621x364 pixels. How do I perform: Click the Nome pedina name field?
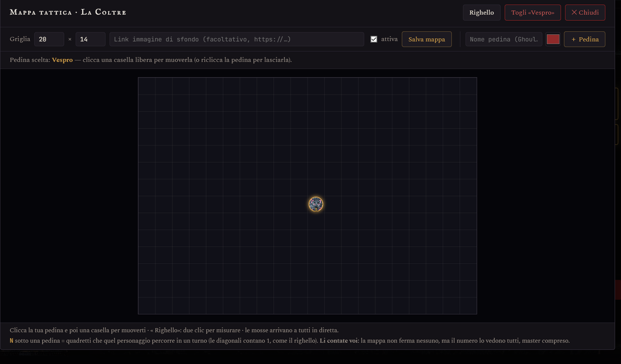(x=504, y=39)
